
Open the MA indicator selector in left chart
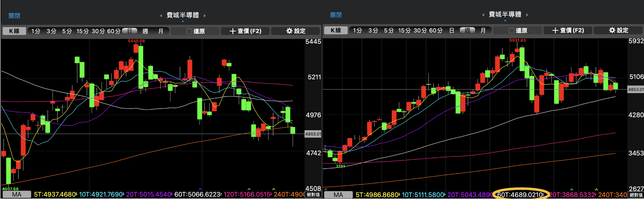17,194
